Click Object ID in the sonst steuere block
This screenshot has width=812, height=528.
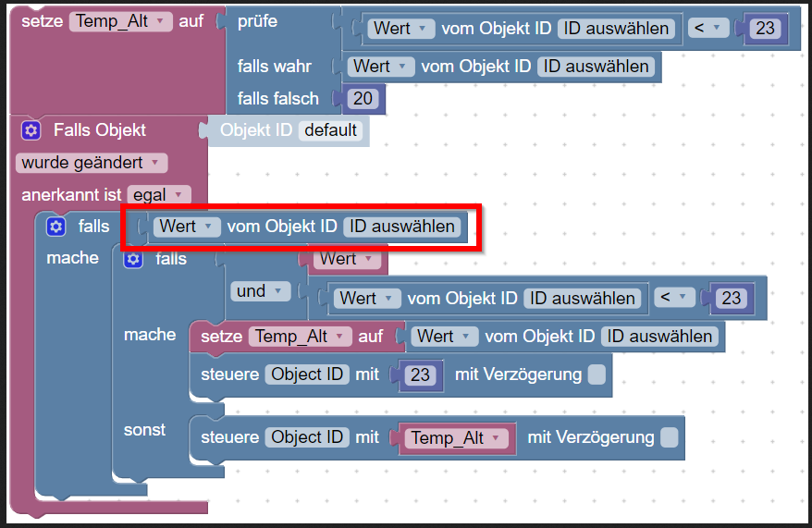[x=307, y=437]
